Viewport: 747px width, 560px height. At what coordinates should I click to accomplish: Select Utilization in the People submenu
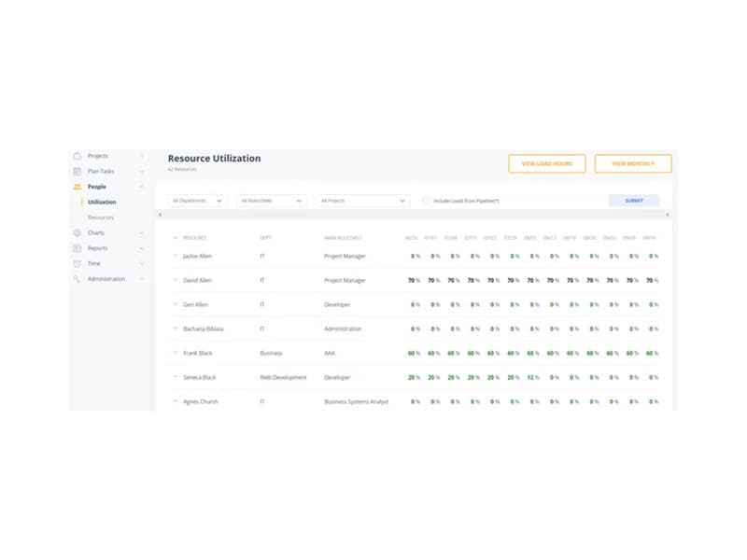(x=102, y=202)
